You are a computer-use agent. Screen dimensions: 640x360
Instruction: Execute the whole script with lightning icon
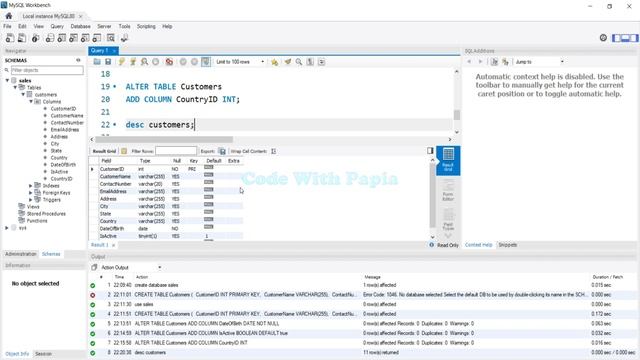(122, 62)
